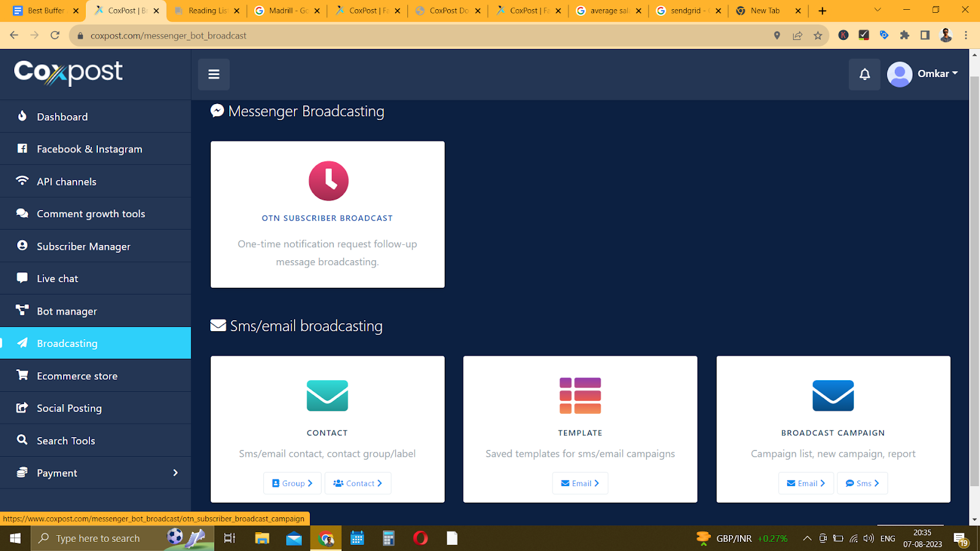Open API channels menu item
980x551 pixels.
[x=96, y=181]
